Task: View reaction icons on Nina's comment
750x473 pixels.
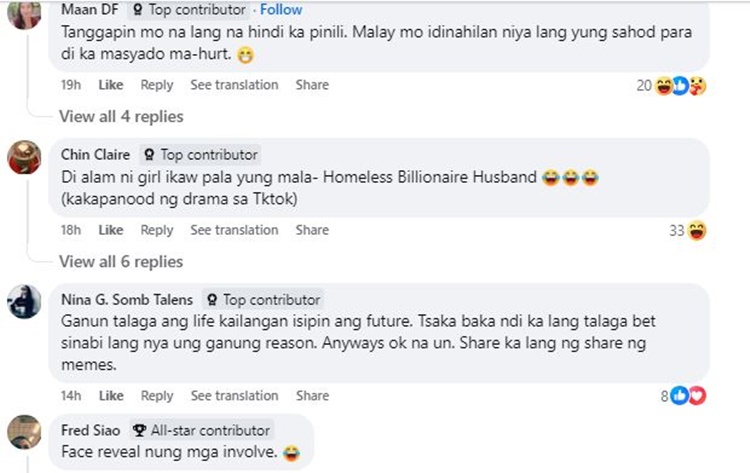Action: pos(689,396)
